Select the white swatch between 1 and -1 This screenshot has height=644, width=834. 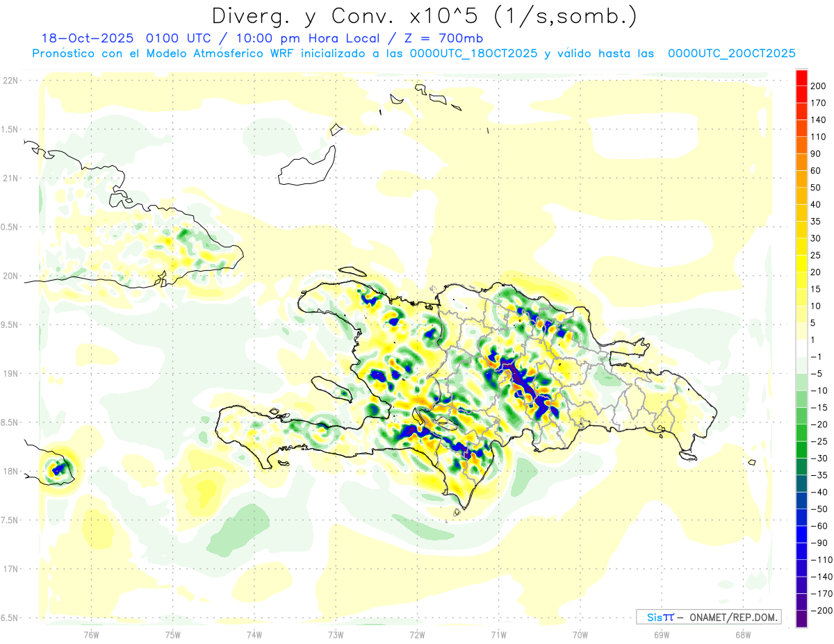pos(801,348)
